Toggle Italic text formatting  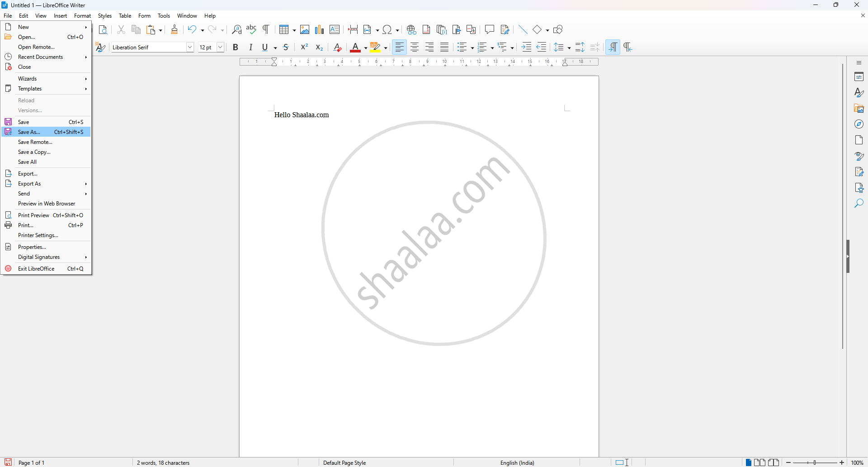[250, 48]
